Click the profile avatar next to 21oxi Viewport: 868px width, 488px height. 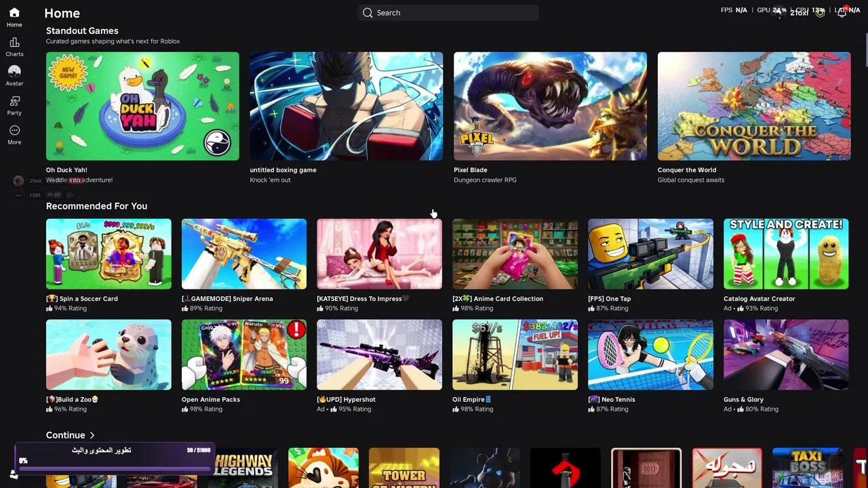[x=778, y=12]
